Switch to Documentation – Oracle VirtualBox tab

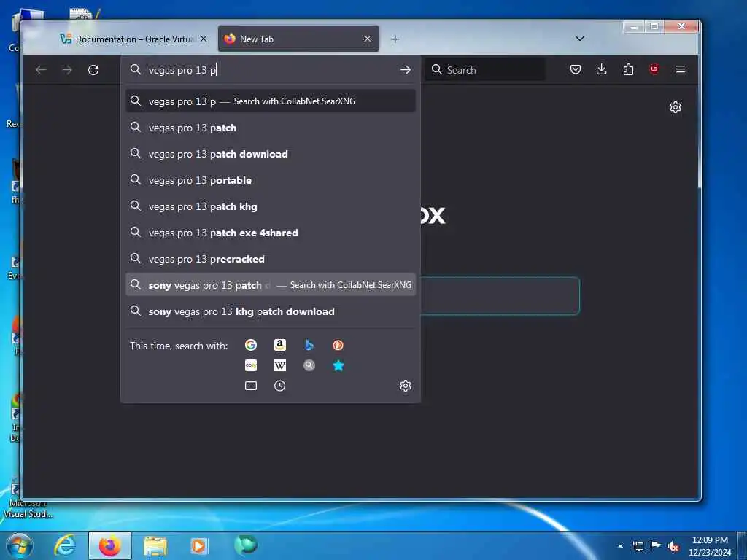(x=134, y=39)
